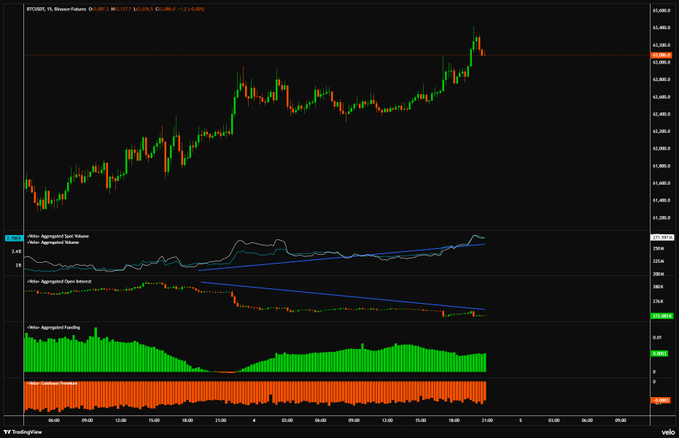Click the 63,400.0 price axis label
Screen dimensions: 679x438
[661, 28]
